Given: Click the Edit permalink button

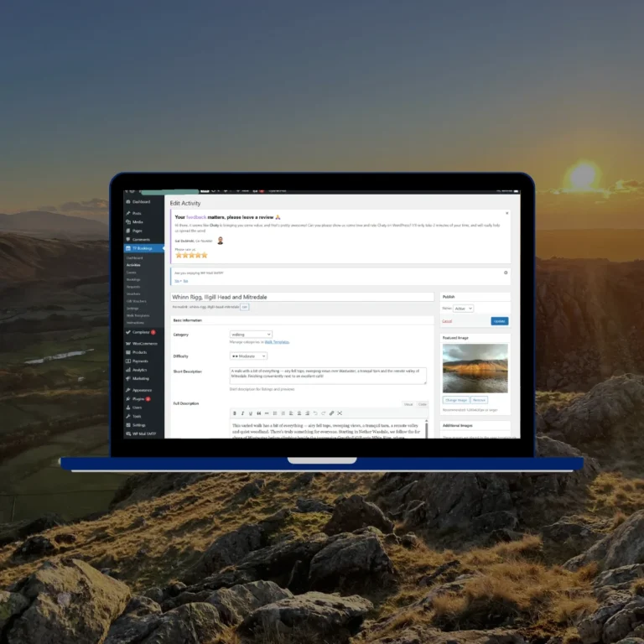Looking at the screenshot, I should click(244, 307).
